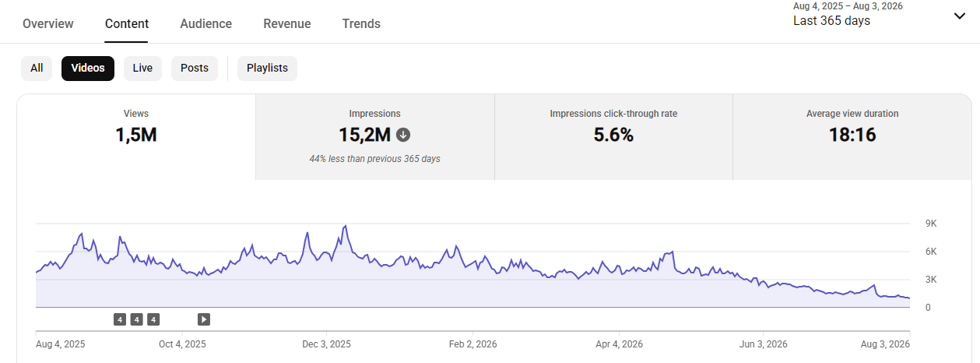Show the Impressions metric chart
The image size is (980, 363).
(x=374, y=137)
